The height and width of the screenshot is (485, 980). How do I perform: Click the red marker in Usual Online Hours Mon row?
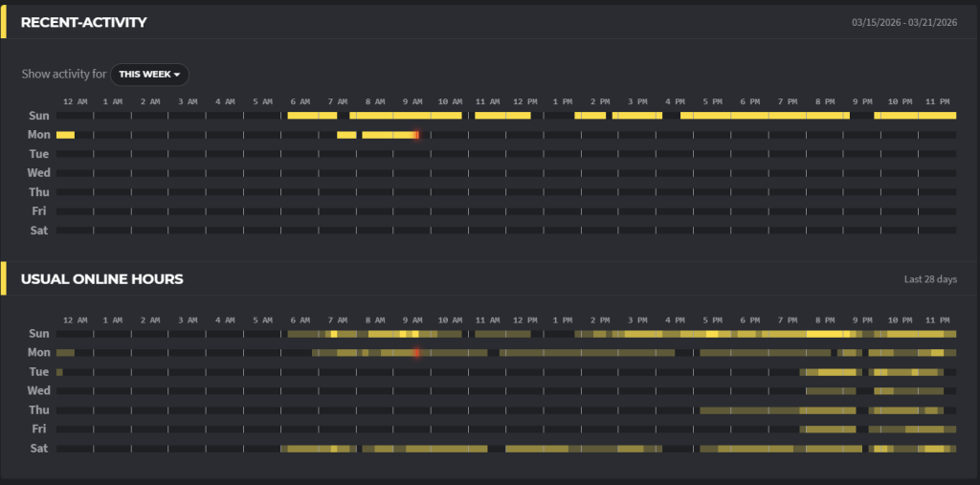[x=416, y=353]
